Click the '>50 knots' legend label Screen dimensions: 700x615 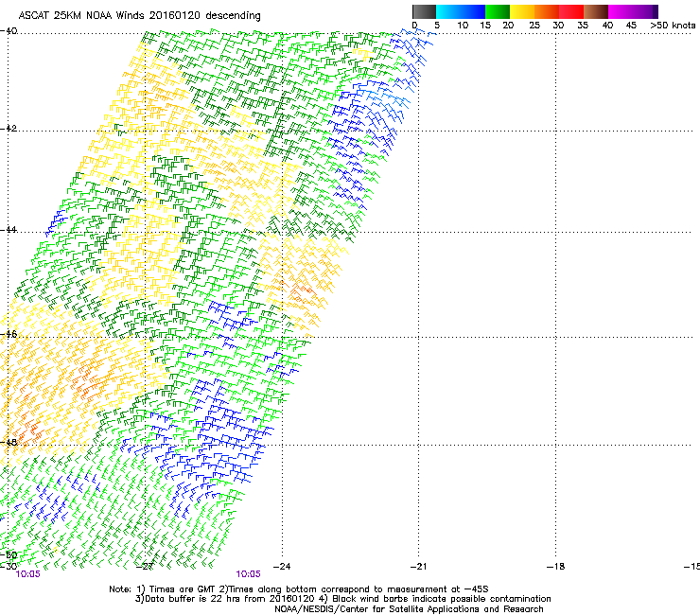[x=673, y=26]
